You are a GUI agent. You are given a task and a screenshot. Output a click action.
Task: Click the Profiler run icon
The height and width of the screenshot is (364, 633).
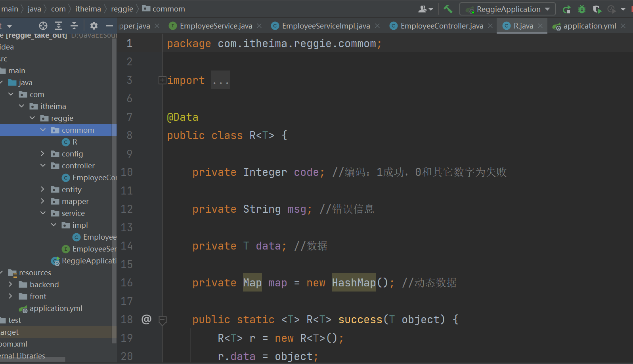coord(612,9)
